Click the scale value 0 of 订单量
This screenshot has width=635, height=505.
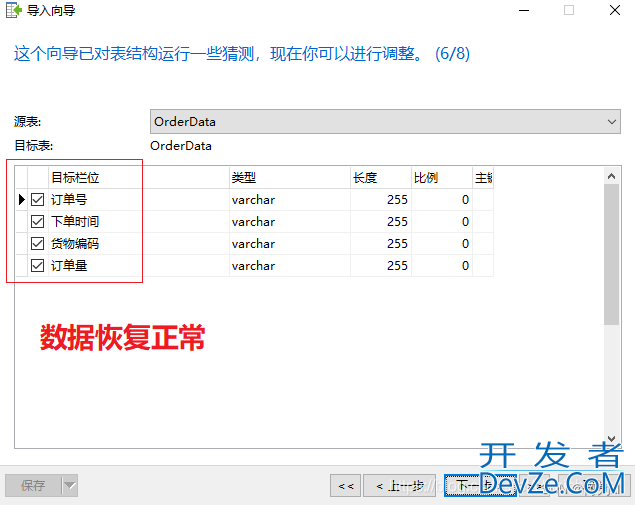(x=442, y=266)
